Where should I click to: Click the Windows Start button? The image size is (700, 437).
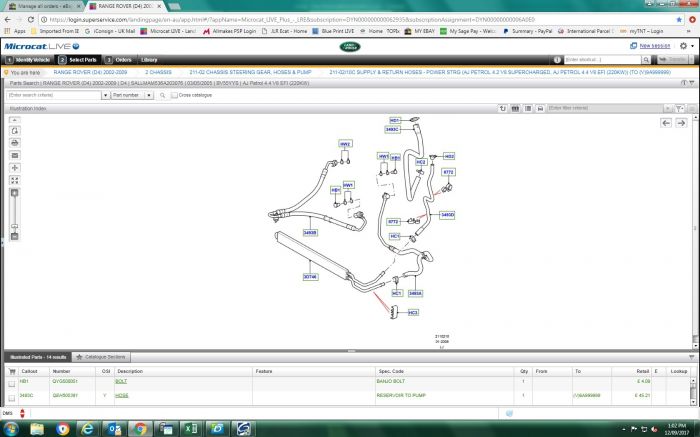click(x=11, y=429)
